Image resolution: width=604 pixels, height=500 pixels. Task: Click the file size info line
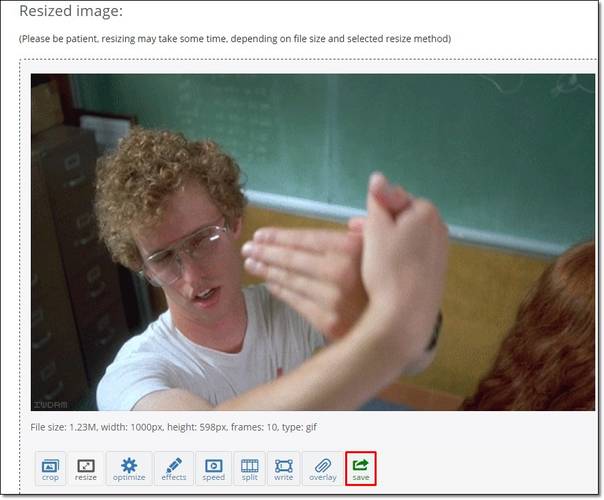click(x=173, y=427)
